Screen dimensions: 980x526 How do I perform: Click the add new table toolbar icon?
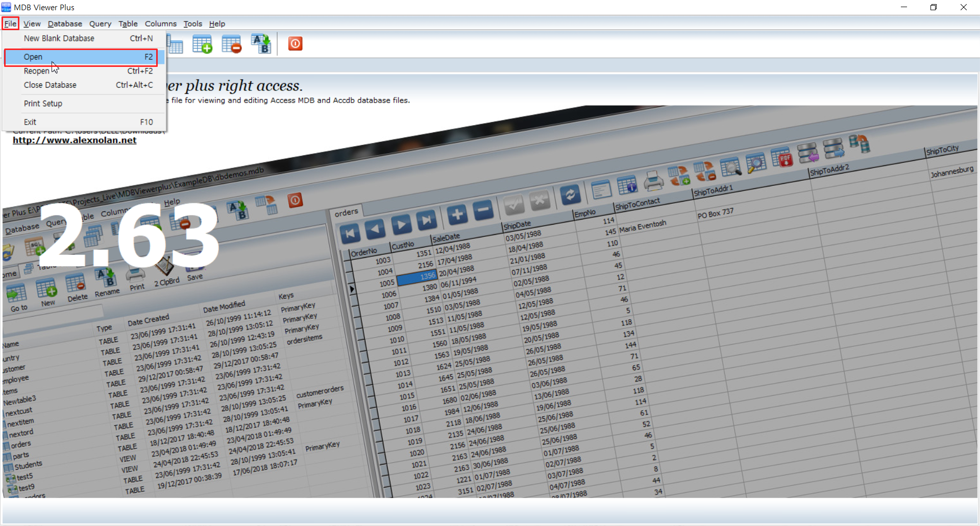tap(202, 44)
